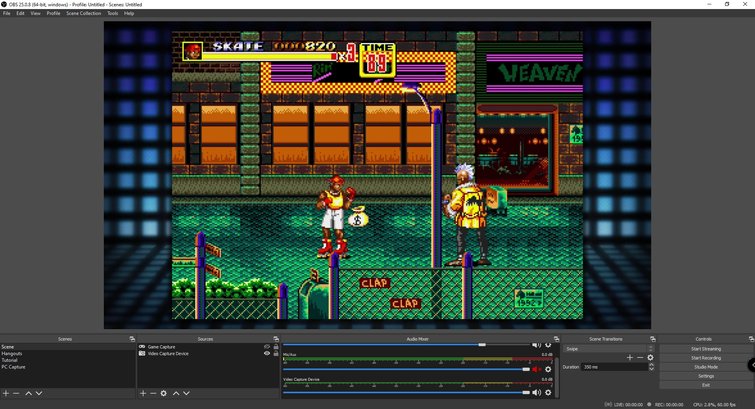Remove selected scene with minus icon
Screen dimensions: 755x409
[16, 394]
